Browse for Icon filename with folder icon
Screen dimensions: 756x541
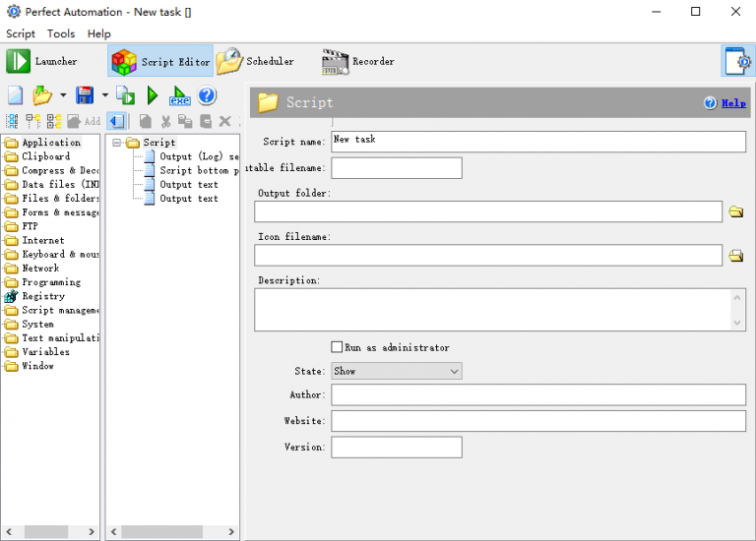735,256
